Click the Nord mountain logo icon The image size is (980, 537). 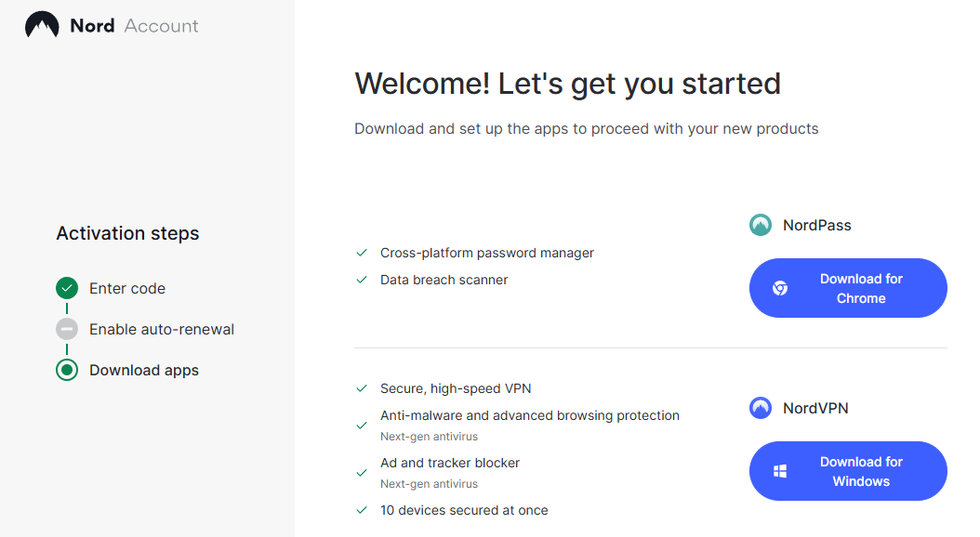[42, 25]
